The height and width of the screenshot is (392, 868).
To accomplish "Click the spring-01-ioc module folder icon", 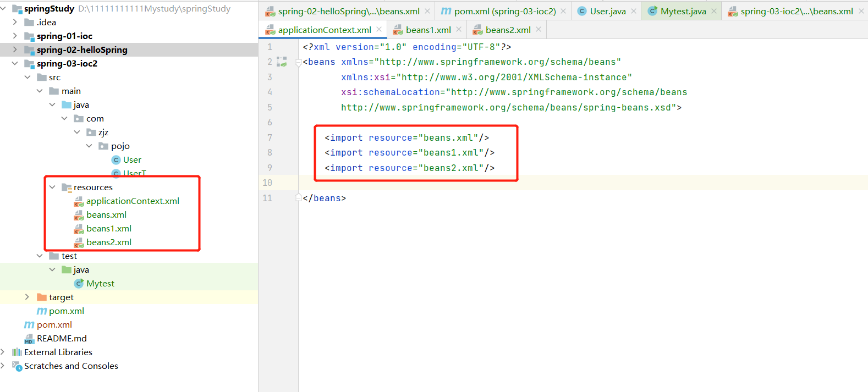I will [30, 36].
